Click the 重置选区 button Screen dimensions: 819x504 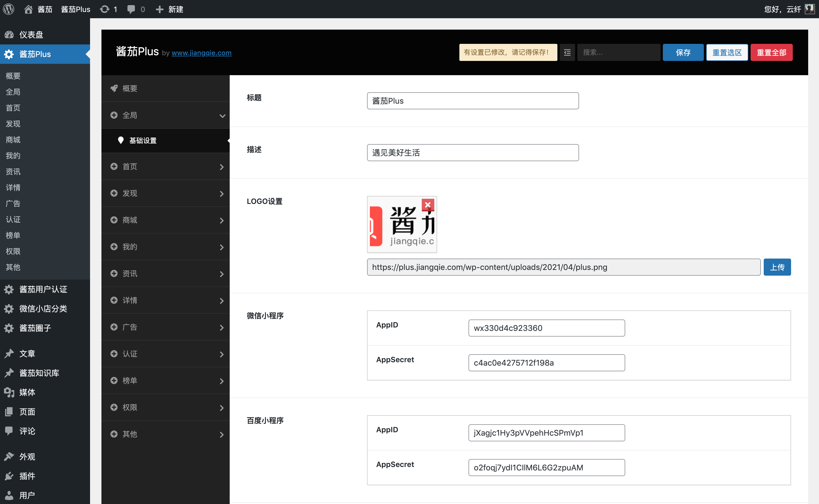point(727,52)
